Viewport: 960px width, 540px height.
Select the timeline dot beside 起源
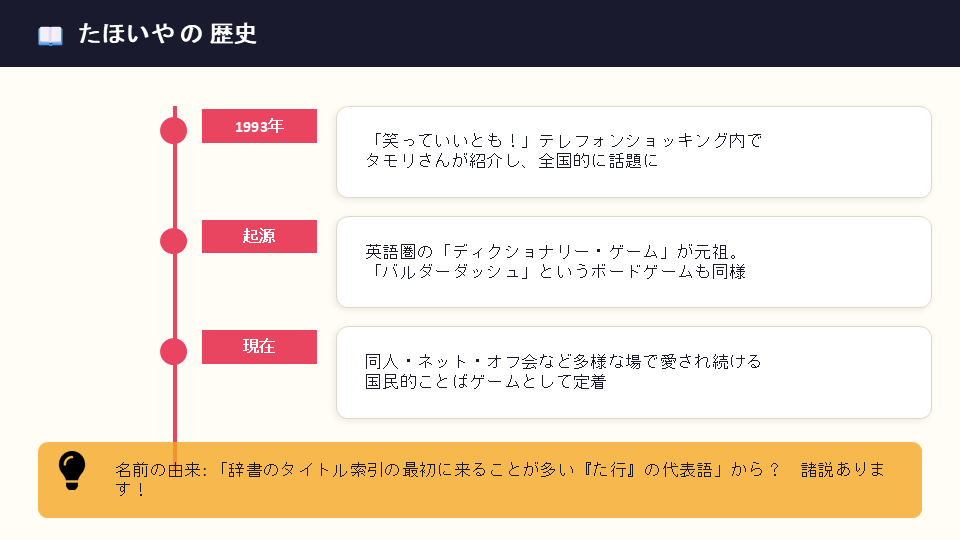tap(174, 241)
